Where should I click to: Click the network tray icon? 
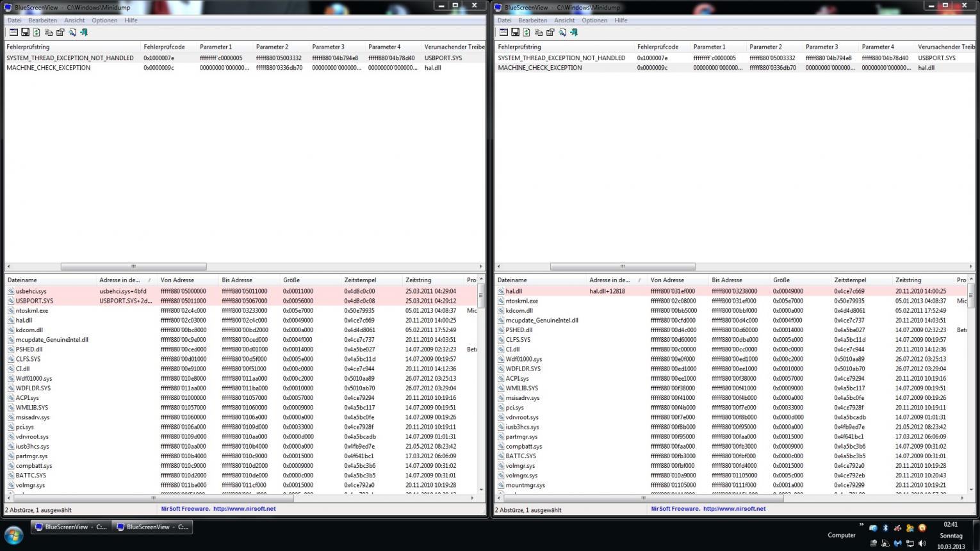tap(910, 543)
